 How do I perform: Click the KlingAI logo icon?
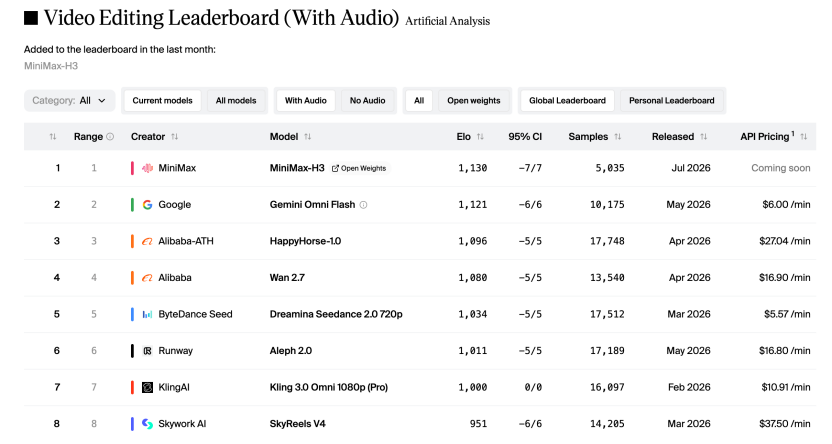coord(148,387)
